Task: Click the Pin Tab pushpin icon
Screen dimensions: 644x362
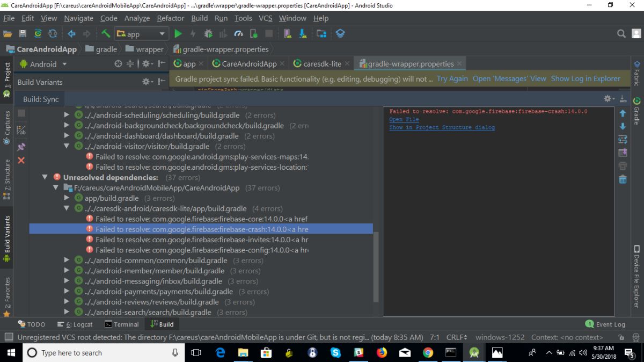Action: (x=21, y=146)
